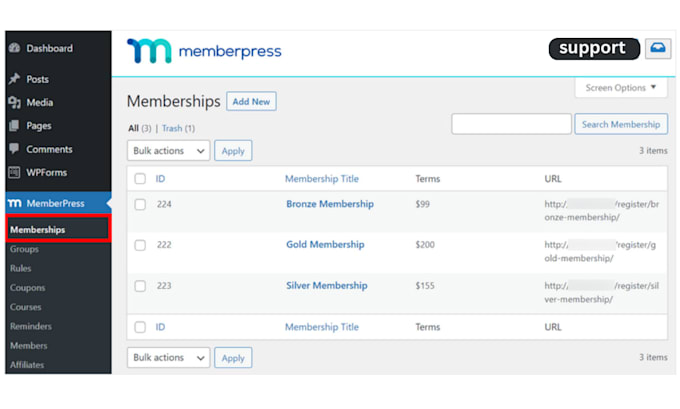Go to Members submenu
680x409 pixels.
click(29, 345)
